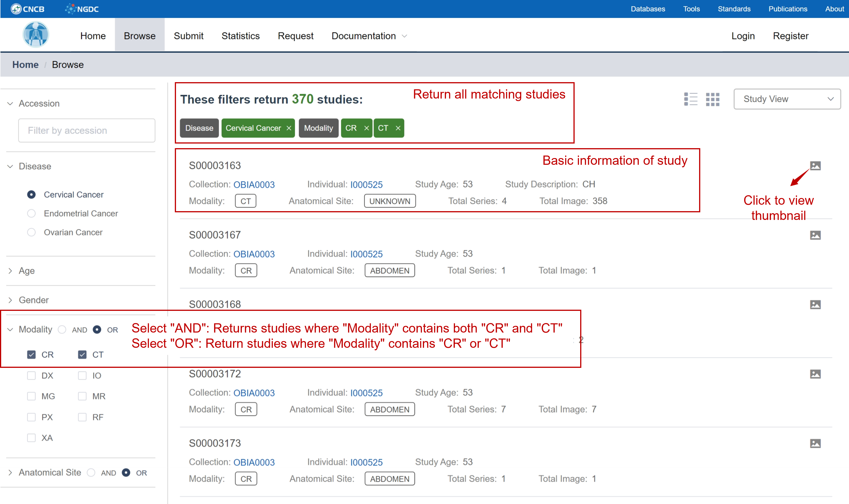Open the Documentation dropdown menu
The height and width of the screenshot is (504, 849).
click(x=369, y=36)
